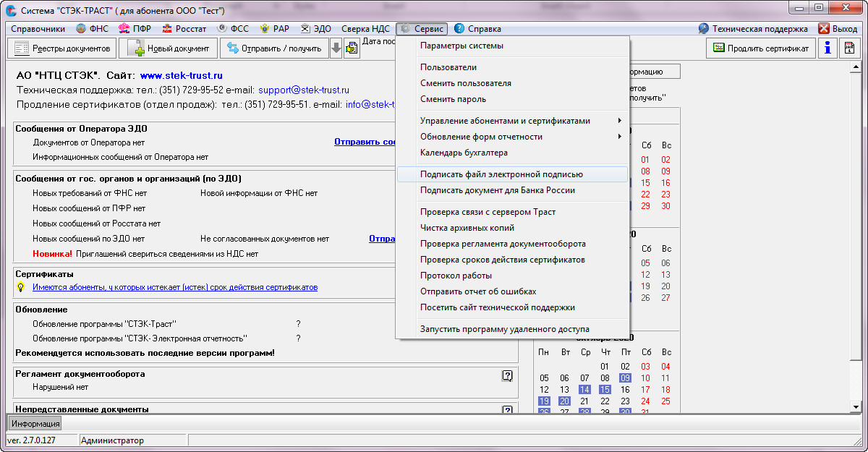The height and width of the screenshot is (452, 868).
Task: Click the support@stek-trust.ru email link
Action: coord(304,90)
